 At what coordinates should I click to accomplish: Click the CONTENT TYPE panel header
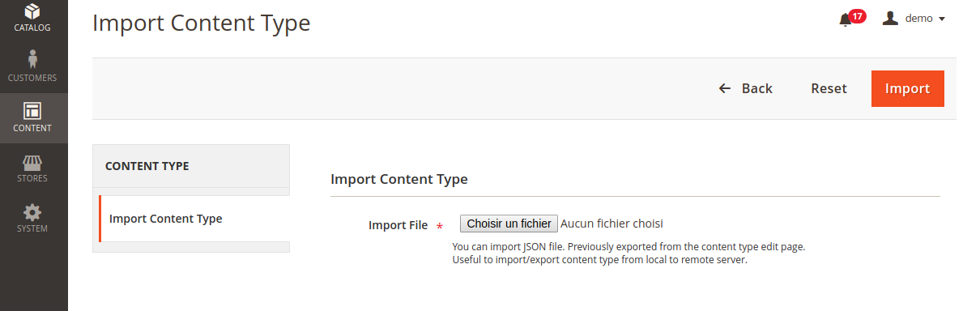pos(191,166)
